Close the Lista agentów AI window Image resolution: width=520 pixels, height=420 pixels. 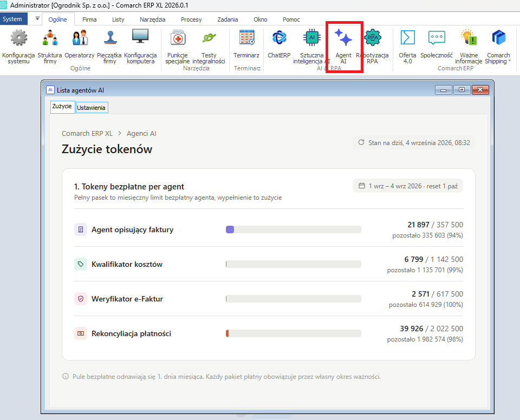pyautogui.click(x=480, y=90)
